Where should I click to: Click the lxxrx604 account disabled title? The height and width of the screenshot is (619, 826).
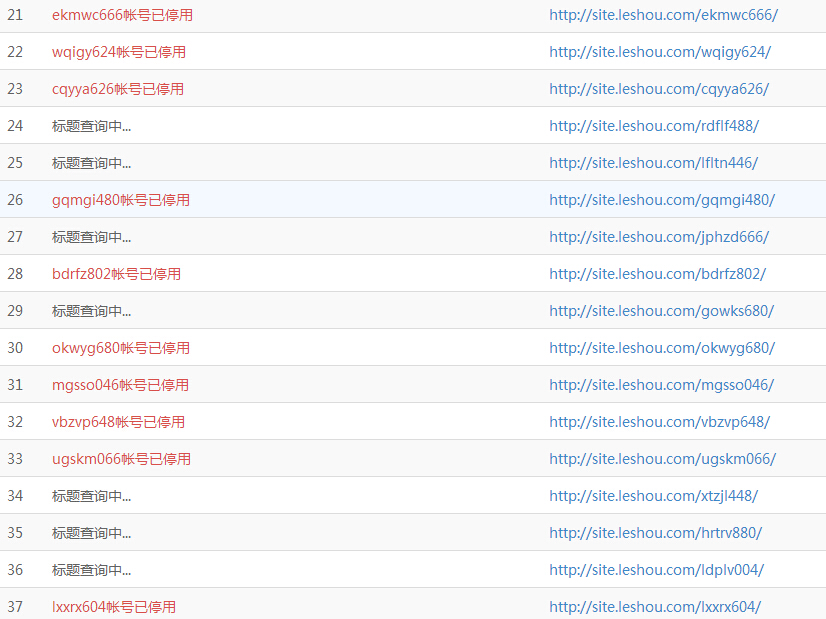click(114, 607)
